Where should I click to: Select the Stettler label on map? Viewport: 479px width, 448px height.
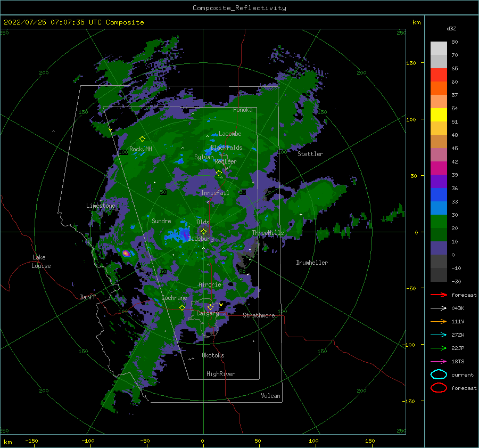coord(310,154)
